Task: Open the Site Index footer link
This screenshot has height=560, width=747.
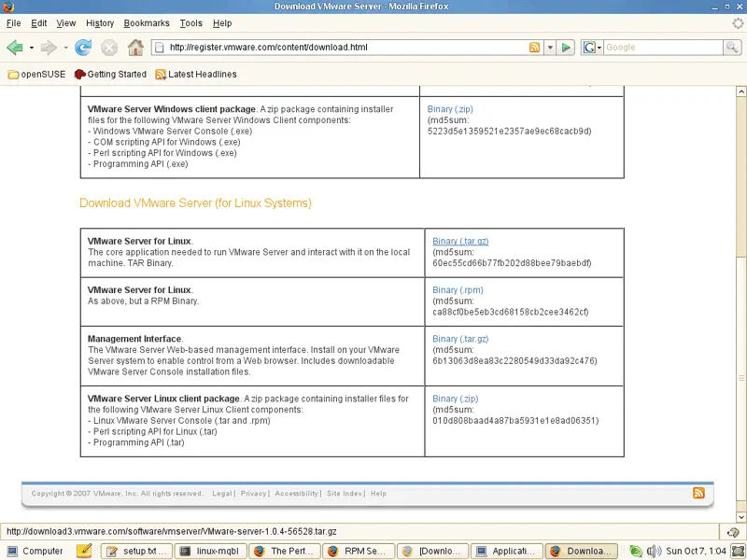Action: (x=345, y=494)
